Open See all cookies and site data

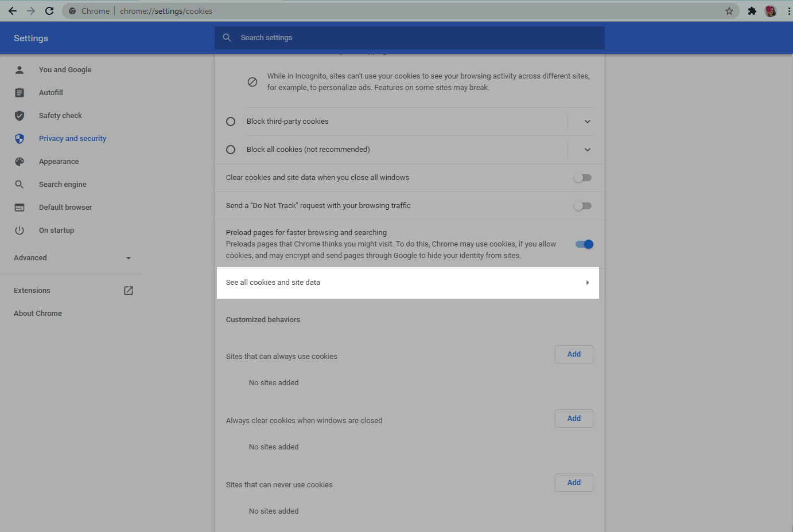pyautogui.click(x=407, y=283)
